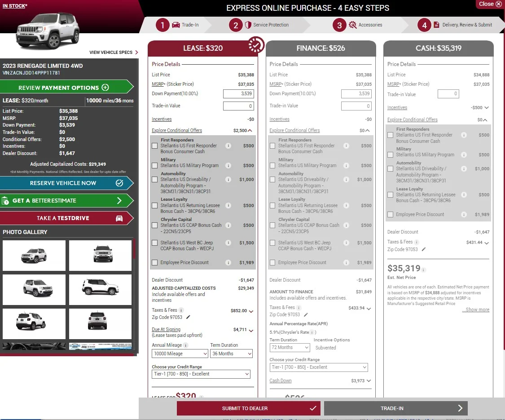The height and width of the screenshot is (420, 505).
Task: Click the Service Protection shield icon
Action: point(248,25)
